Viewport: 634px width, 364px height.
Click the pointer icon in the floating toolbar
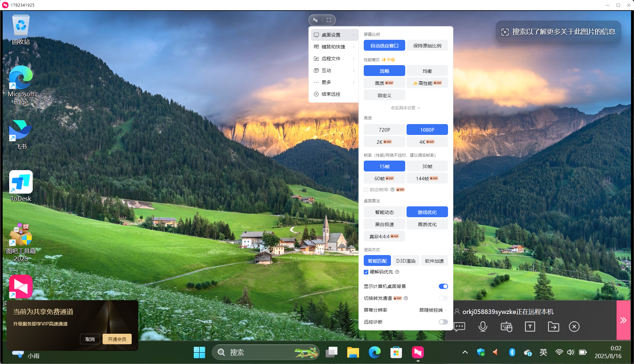315,20
